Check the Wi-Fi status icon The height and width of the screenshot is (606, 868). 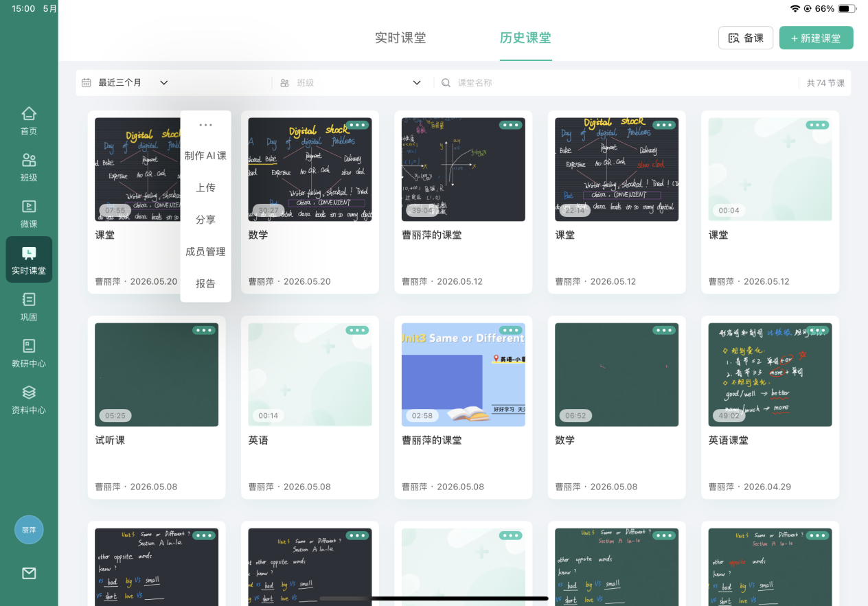[x=795, y=9]
